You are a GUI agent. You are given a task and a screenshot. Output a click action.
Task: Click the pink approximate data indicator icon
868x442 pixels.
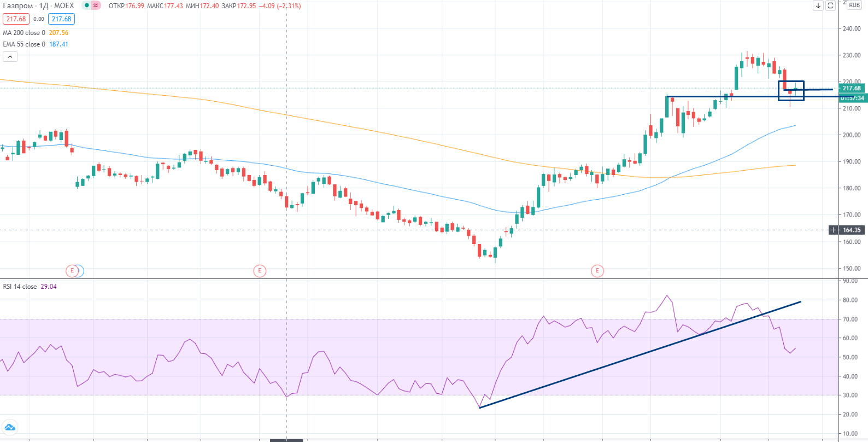(96, 5)
